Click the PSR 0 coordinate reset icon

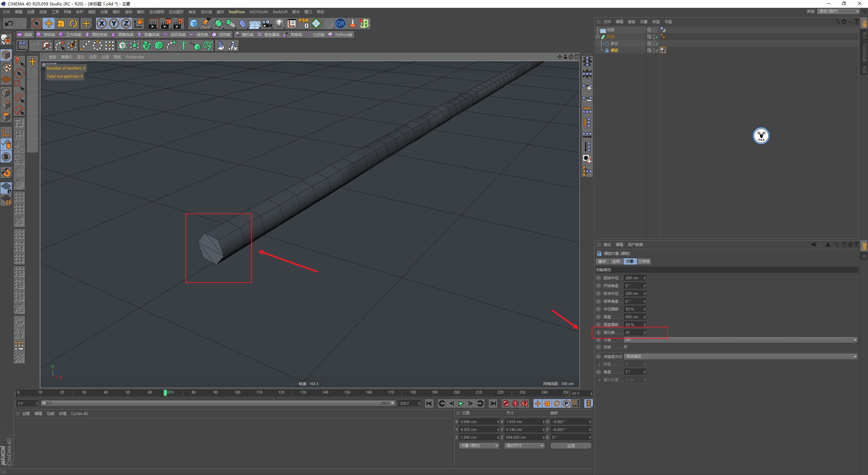pyautogui.click(x=303, y=23)
